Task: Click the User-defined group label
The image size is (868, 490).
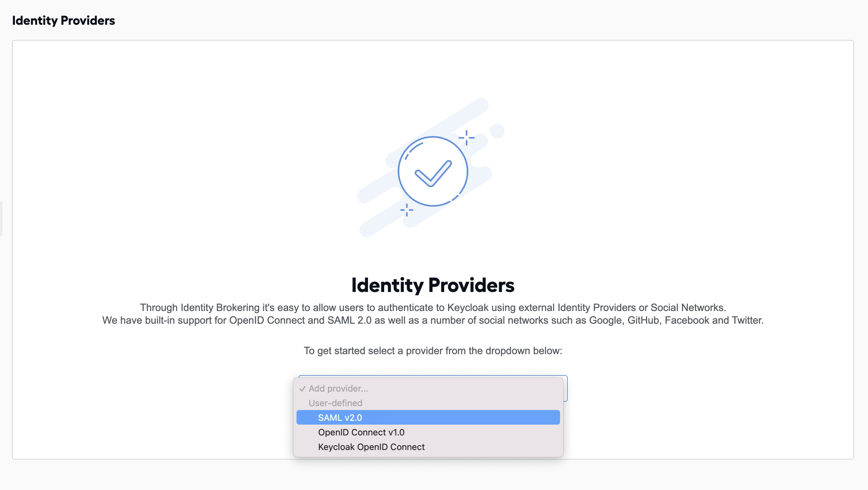Action: pos(335,403)
